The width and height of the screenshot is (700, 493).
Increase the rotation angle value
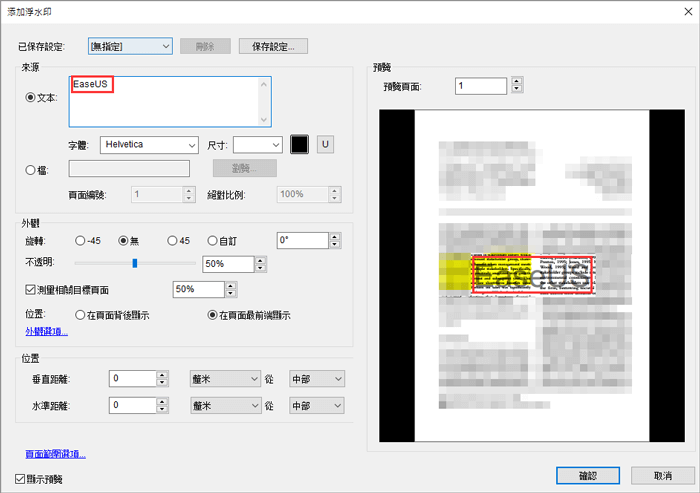point(335,237)
